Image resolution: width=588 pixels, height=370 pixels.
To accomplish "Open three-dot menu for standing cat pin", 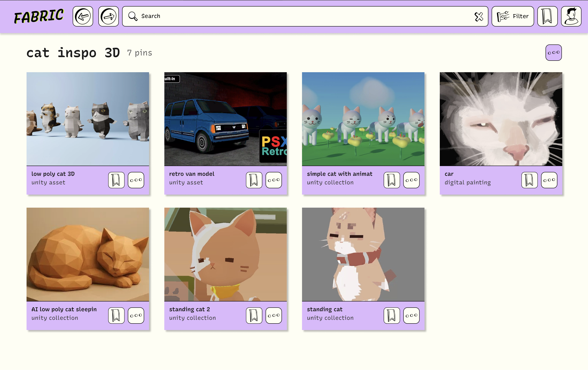I will tap(411, 315).
